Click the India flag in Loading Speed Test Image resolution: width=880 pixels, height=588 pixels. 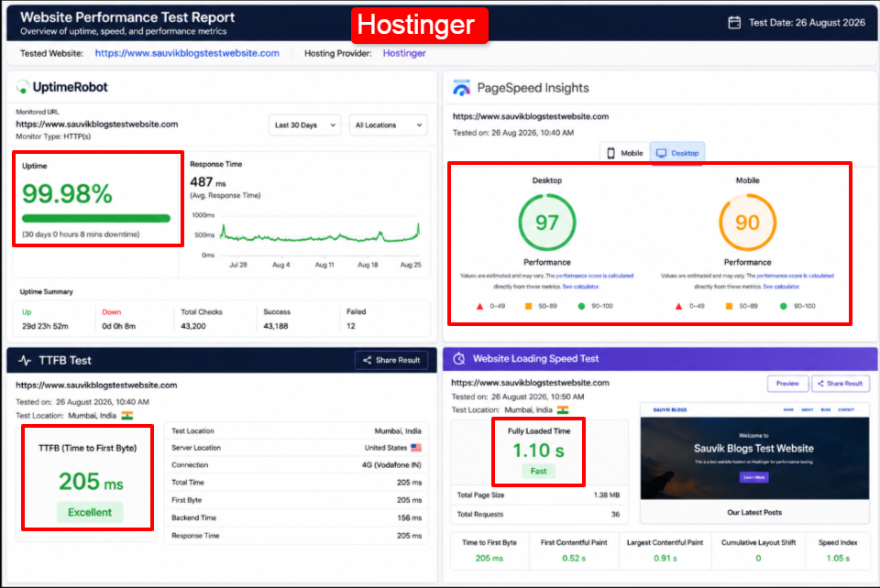[x=563, y=409]
